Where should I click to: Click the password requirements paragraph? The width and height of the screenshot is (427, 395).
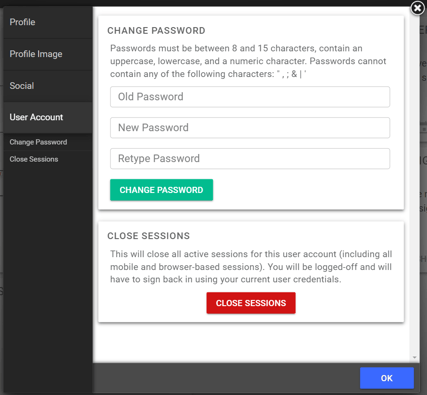point(248,61)
